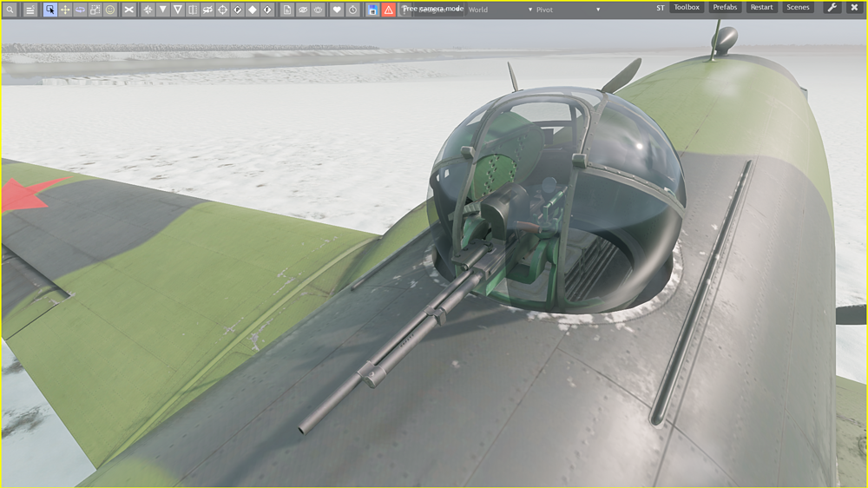Click the crossed tools icon
The width and height of the screenshot is (868, 488).
click(x=129, y=10)
